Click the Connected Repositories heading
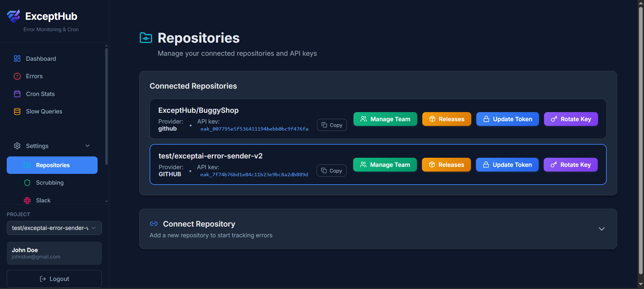 tap(193, 86)
